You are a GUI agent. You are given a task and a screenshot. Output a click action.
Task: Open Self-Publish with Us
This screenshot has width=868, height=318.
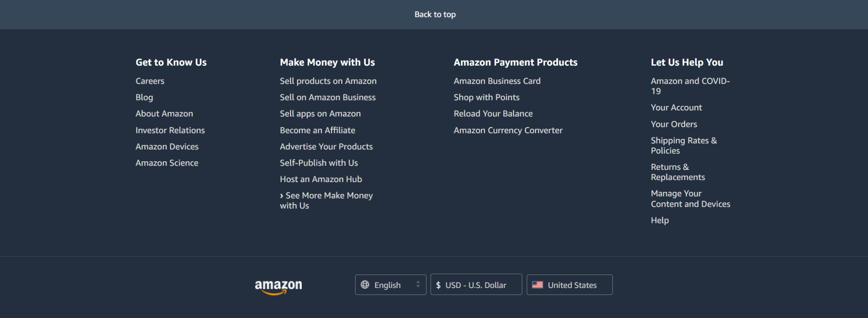click(x=319, y=163)
